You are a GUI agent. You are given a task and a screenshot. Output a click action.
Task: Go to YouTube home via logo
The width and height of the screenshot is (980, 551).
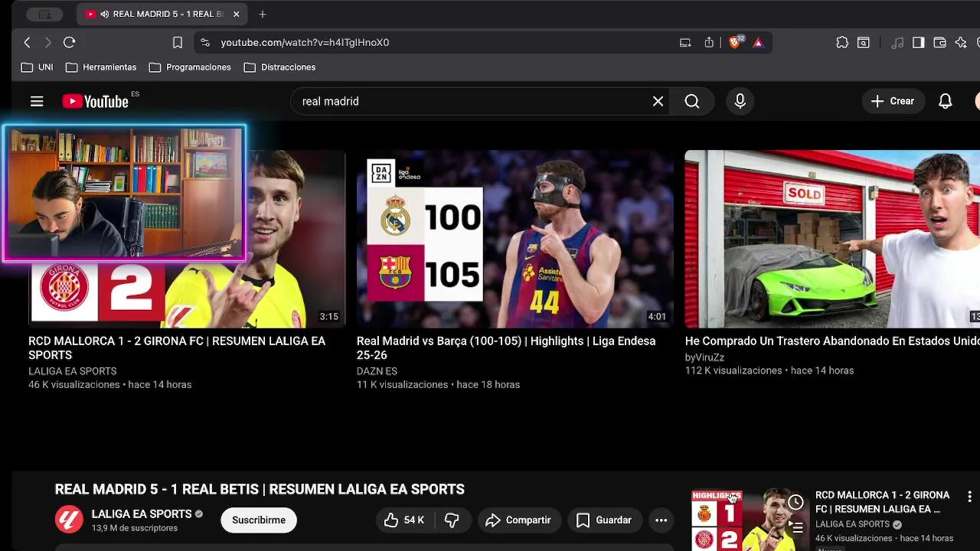pos(96,101)
